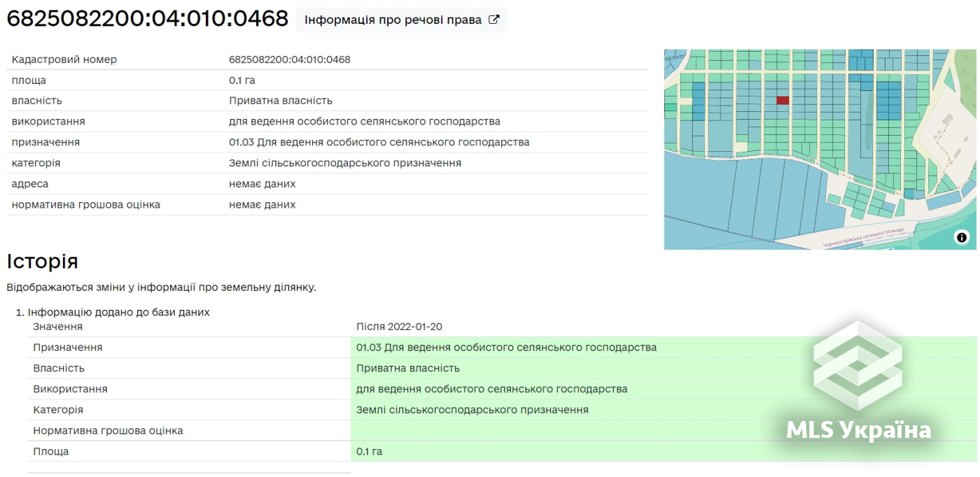Screen dimensions: 980x477
Task: Open the Інформація про речові права link
Action: (x=401, y=20)
